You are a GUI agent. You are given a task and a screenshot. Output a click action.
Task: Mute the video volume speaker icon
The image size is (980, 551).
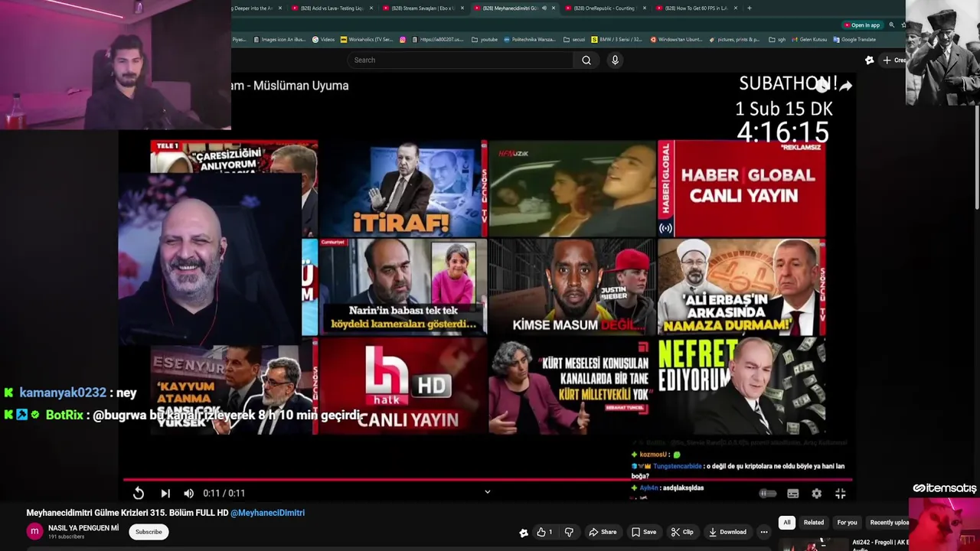click(188, 494)
